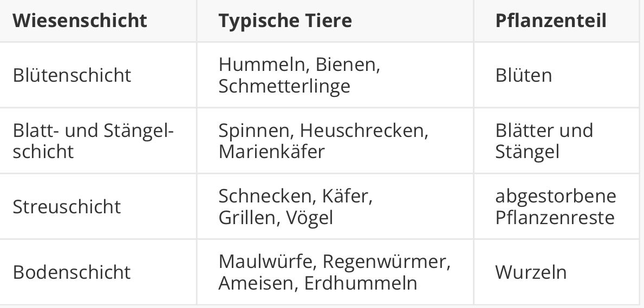Click the Spinnen, Heuschrecken, Marienkäfer cell
The image size is (644, 308).
335,140
